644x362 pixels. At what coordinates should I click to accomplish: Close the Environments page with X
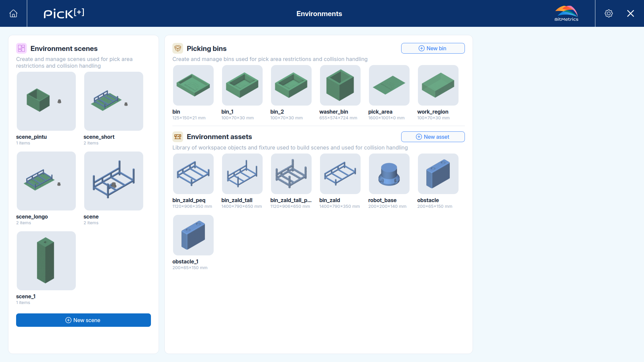(631, 13)
